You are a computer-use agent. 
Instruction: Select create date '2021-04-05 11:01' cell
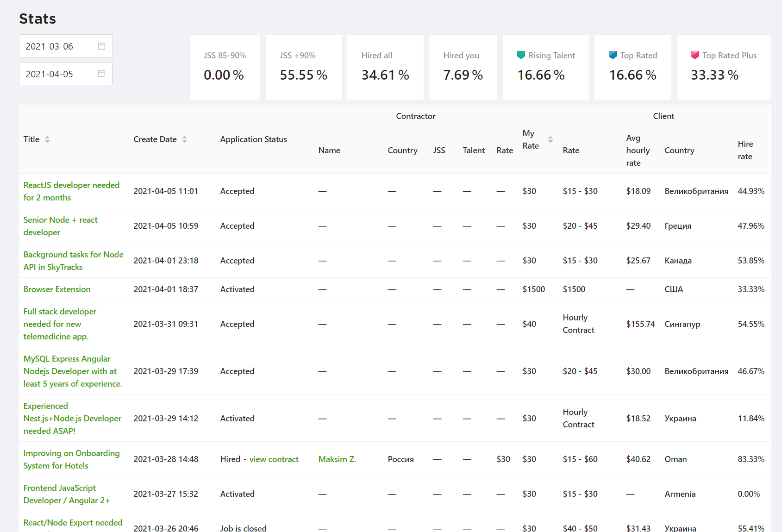coord(166,191)
